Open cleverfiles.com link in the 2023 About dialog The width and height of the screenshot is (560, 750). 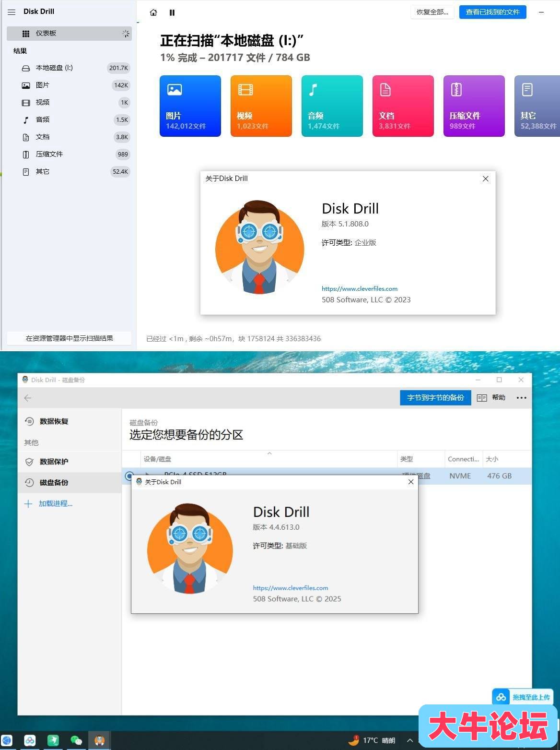(x=360, y=288)
